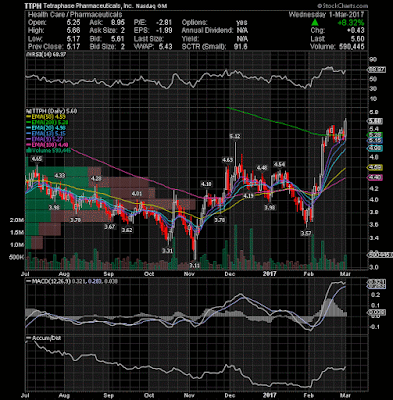Select the 4.33 price marker
This screenshot has height=400, width=393.
click(60, 175)
